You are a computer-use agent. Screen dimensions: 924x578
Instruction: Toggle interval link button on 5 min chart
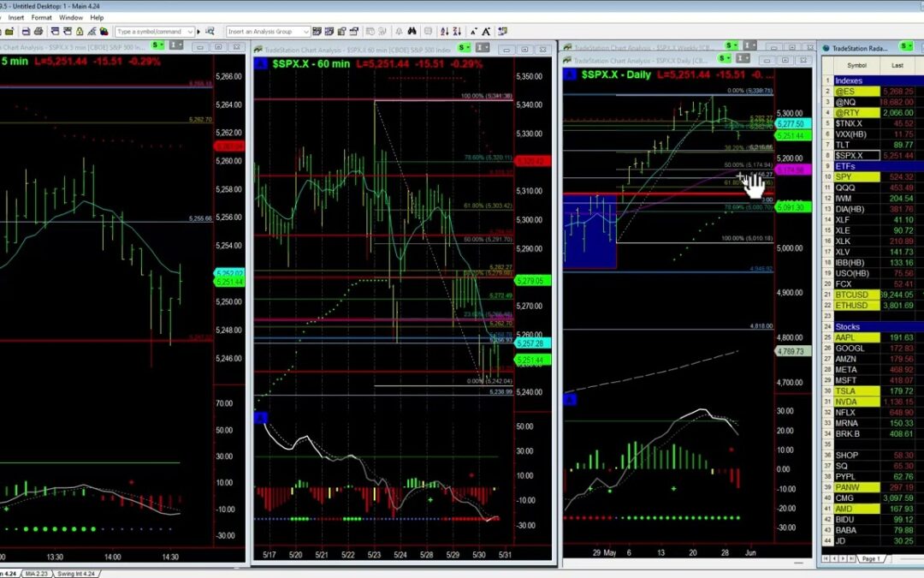[175, 45]
